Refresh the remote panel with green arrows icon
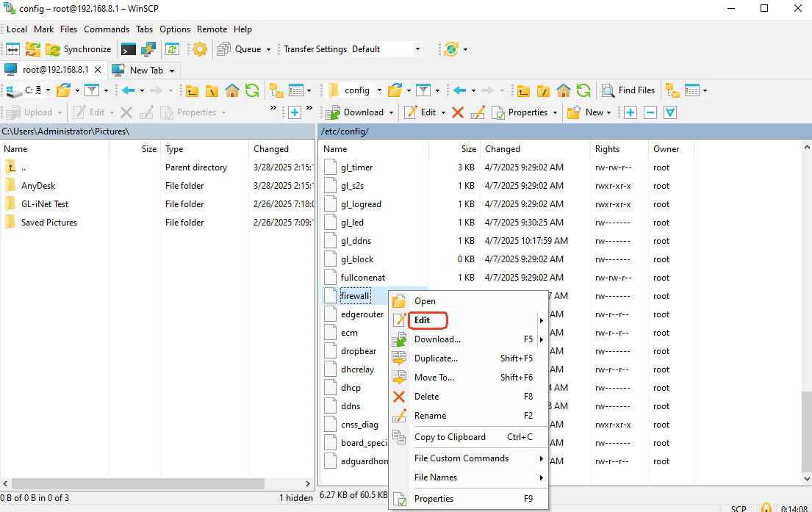The image size is (812, 512). click(x=583, y=90)
